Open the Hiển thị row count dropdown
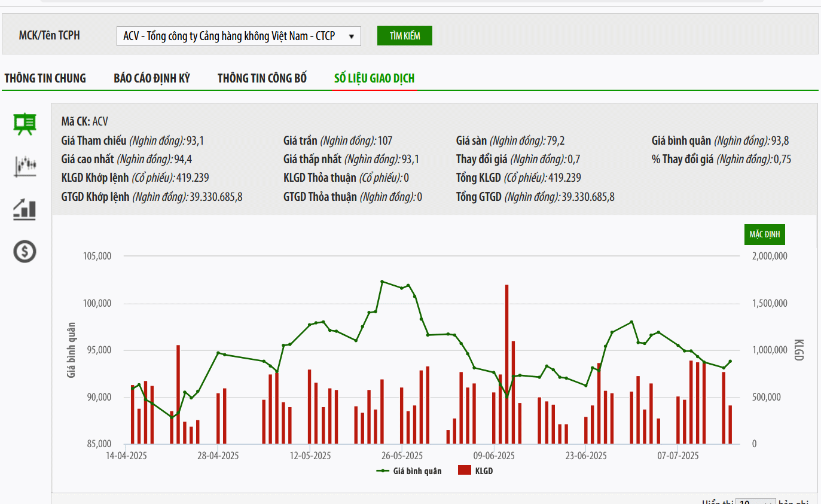 coord(755,502)
